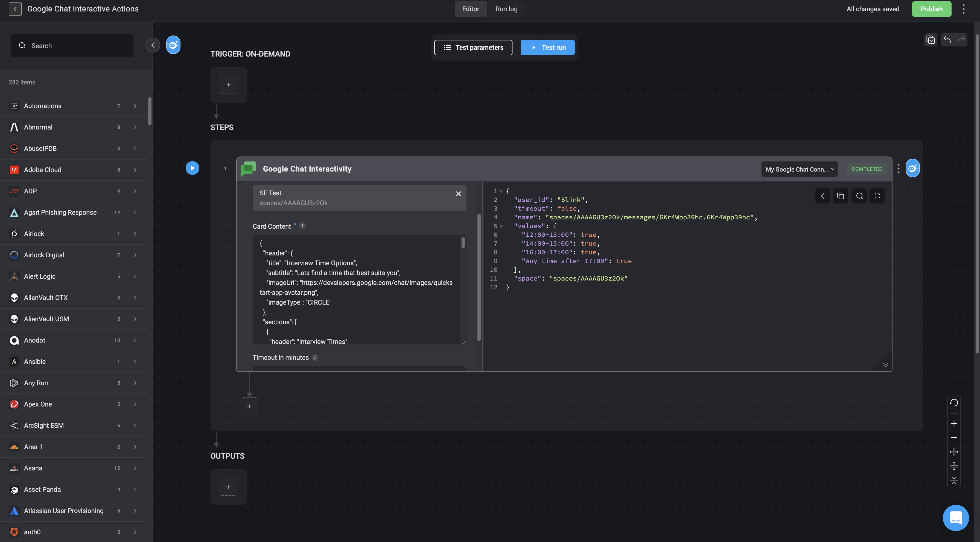The height and width of the screenshot is (542, 980).
Task: Show Timeout in minutes info icon
Action: (315, 358)
